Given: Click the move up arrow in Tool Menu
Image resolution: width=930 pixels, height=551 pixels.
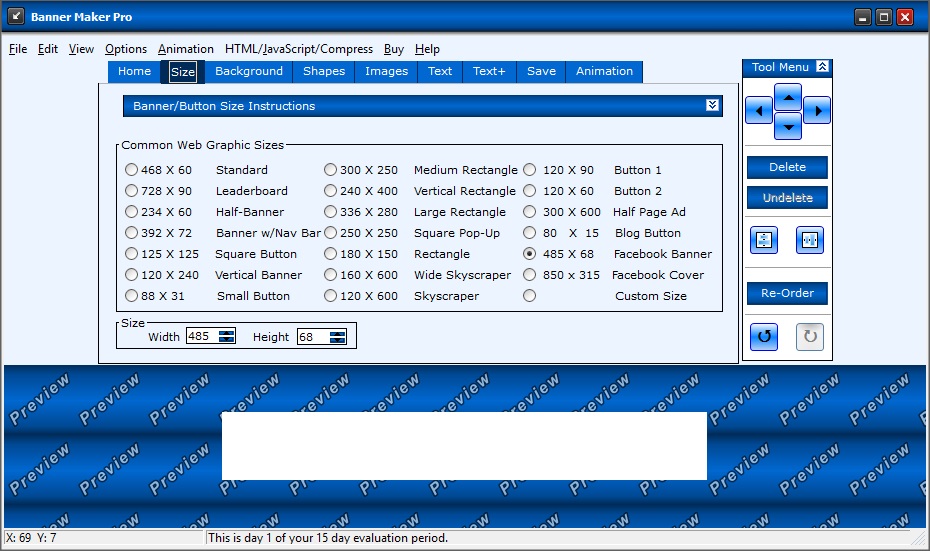Looking at the screenshot, I should [x=788, y=97].
